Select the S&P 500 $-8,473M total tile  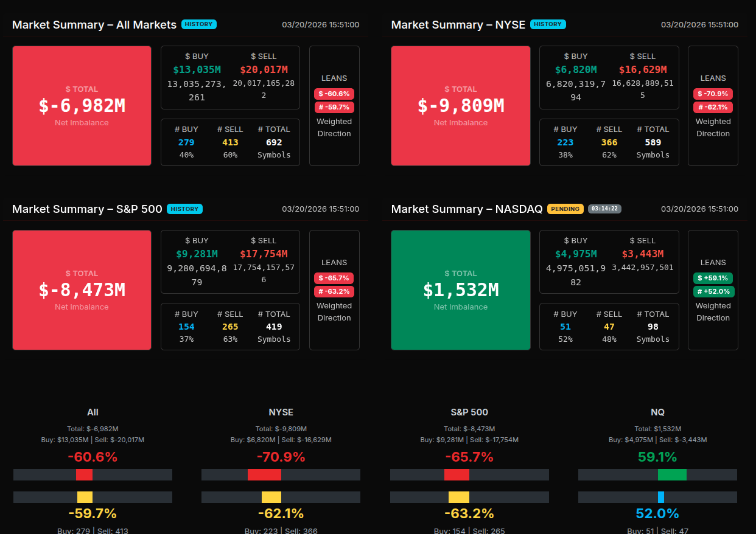pyautogui.click(x=82, y=290)
